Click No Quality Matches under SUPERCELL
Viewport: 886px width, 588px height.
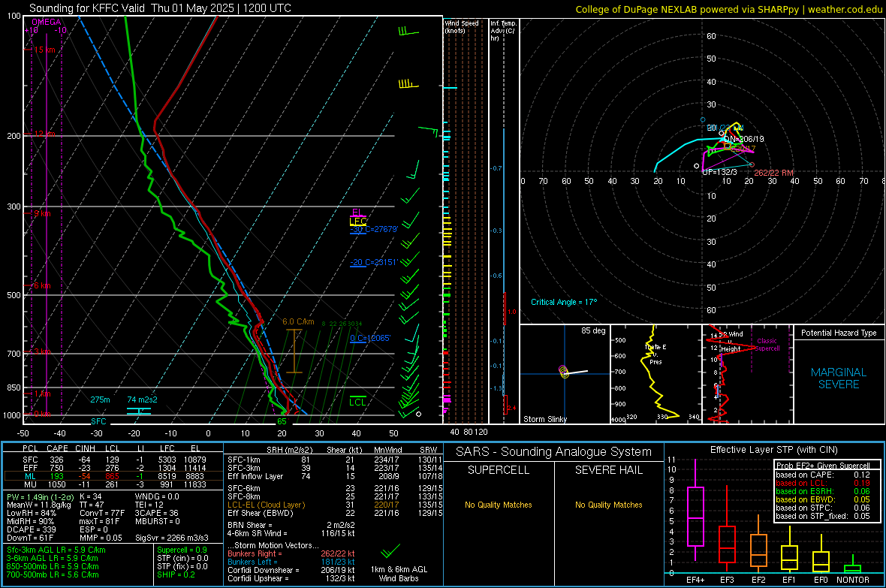(499, 505)
